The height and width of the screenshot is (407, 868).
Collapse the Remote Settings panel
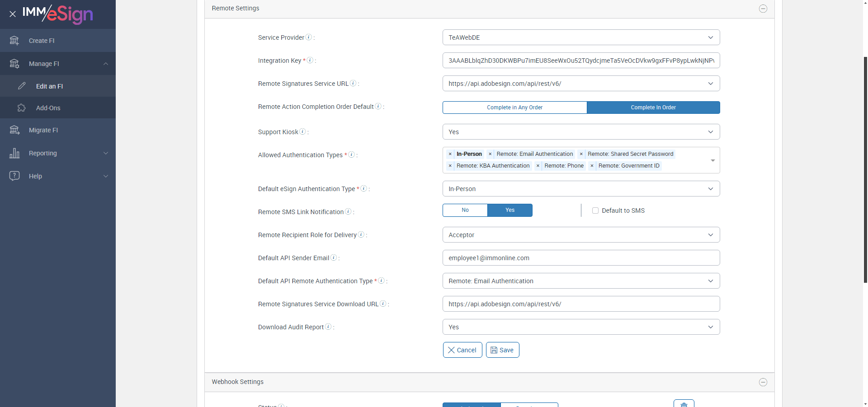click(763, 9)
